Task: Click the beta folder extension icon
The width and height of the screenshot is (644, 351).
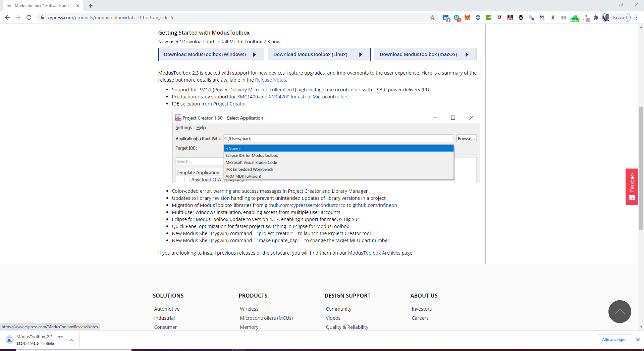Action: tap(575, 18)
